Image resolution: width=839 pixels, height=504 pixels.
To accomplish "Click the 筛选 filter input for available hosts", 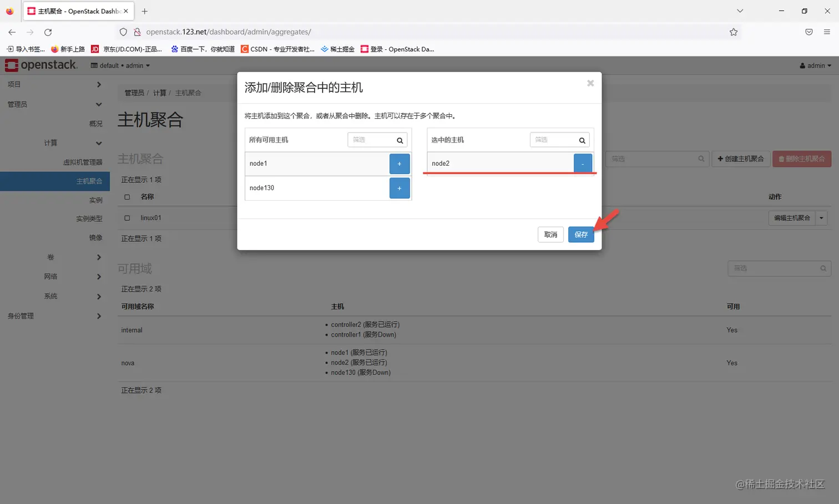I will pos(372,140).
